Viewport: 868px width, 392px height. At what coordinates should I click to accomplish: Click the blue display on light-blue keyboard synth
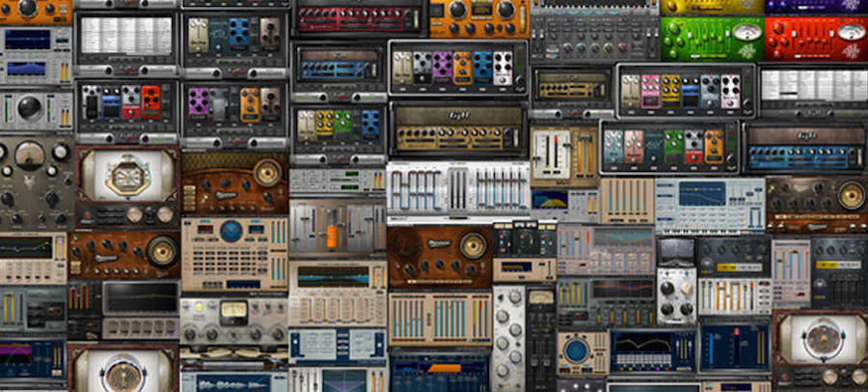tap(702, 193)
